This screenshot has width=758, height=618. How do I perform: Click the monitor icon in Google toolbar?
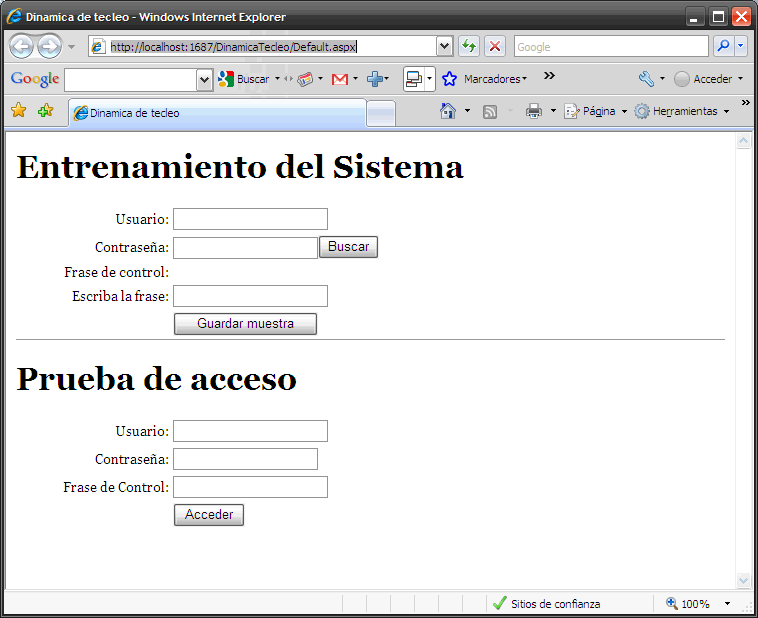pos(414,79)
